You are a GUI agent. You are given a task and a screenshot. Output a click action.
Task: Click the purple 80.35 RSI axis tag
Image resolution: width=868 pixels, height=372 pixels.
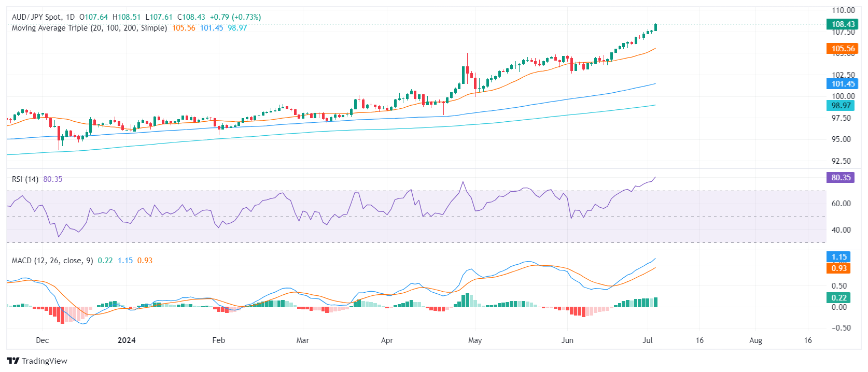(841, 178)
